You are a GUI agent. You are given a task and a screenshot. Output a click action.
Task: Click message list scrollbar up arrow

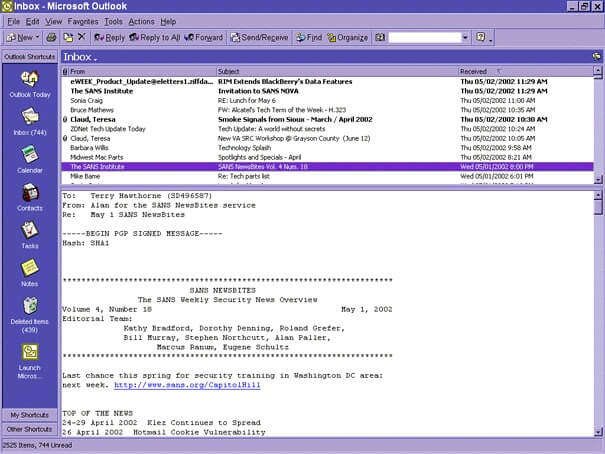pyautogui.click(x=598, y=71)
